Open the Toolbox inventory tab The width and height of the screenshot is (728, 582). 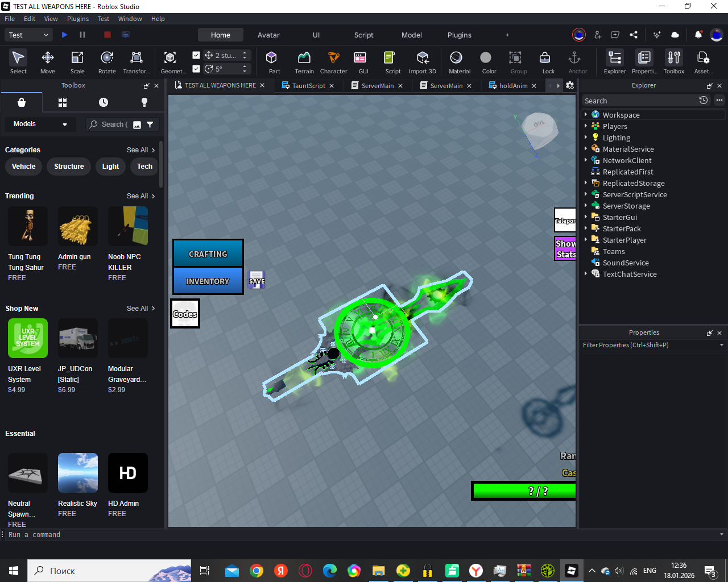[x=63, y=102]
